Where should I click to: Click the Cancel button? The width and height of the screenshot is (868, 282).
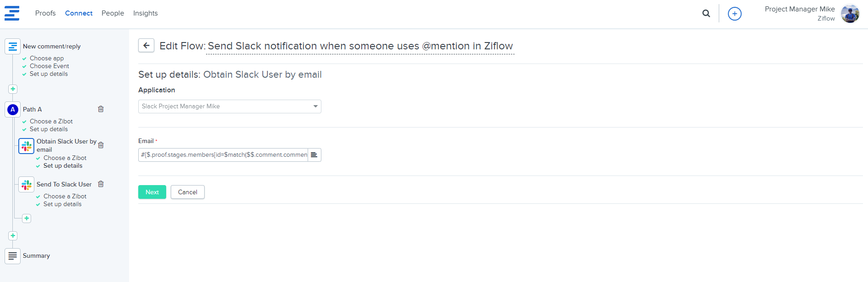pyautogui.click(x=187, y=192)
